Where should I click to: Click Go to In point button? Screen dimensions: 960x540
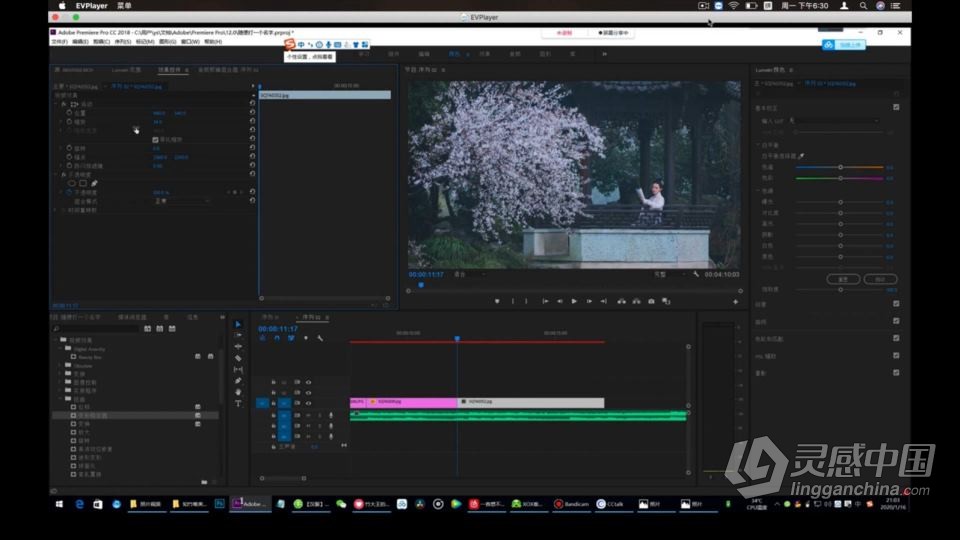tap(544, 301)
